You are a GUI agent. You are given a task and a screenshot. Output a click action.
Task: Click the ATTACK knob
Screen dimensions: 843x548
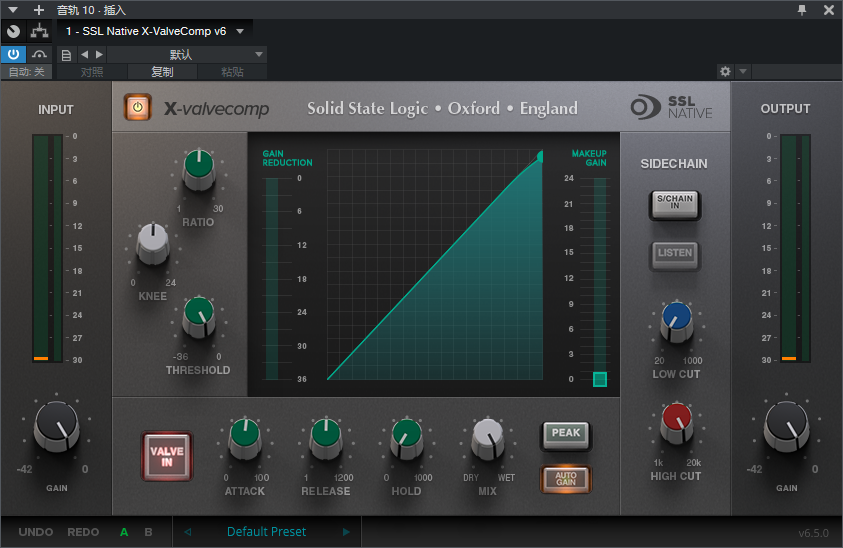pyautogui.click(x=245, y=438)
